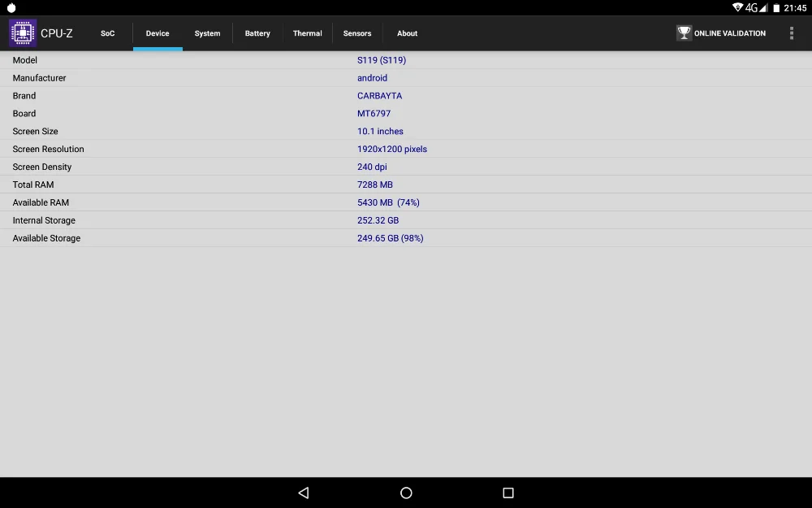Tap the Manufacturer value android

click(373, 78)
